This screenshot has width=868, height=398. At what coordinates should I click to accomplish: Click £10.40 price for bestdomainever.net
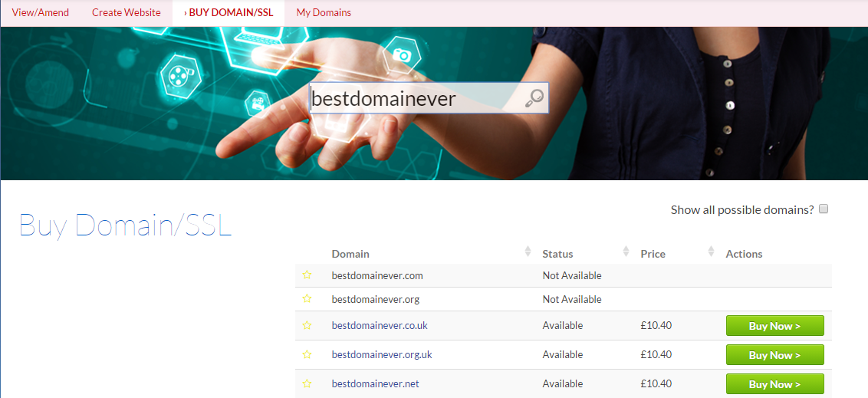(656, 383)
